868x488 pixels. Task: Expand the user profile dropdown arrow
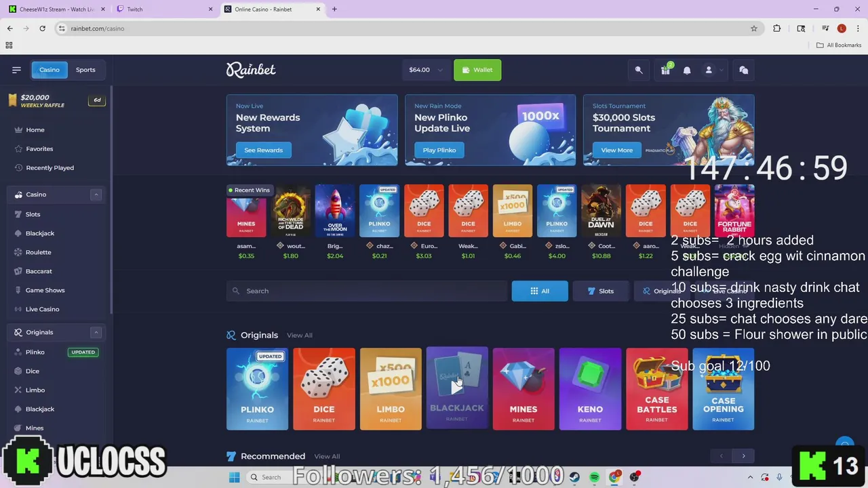pos(722,70)
